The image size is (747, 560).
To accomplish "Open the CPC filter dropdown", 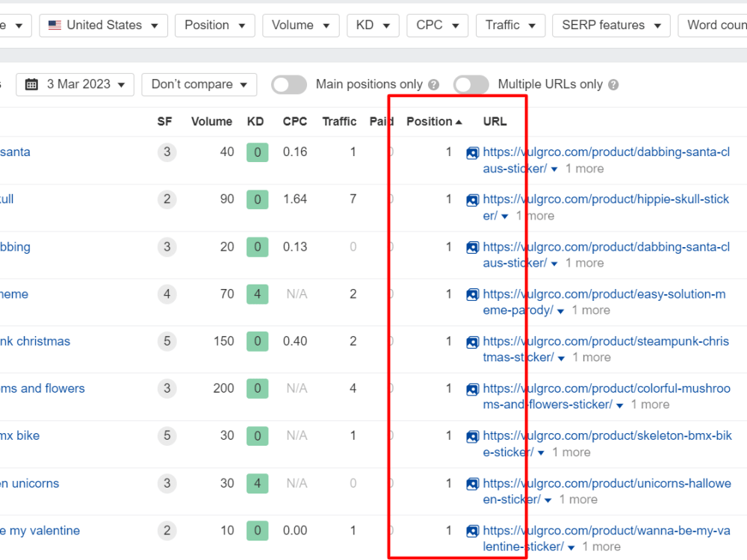I will [437, 25].
